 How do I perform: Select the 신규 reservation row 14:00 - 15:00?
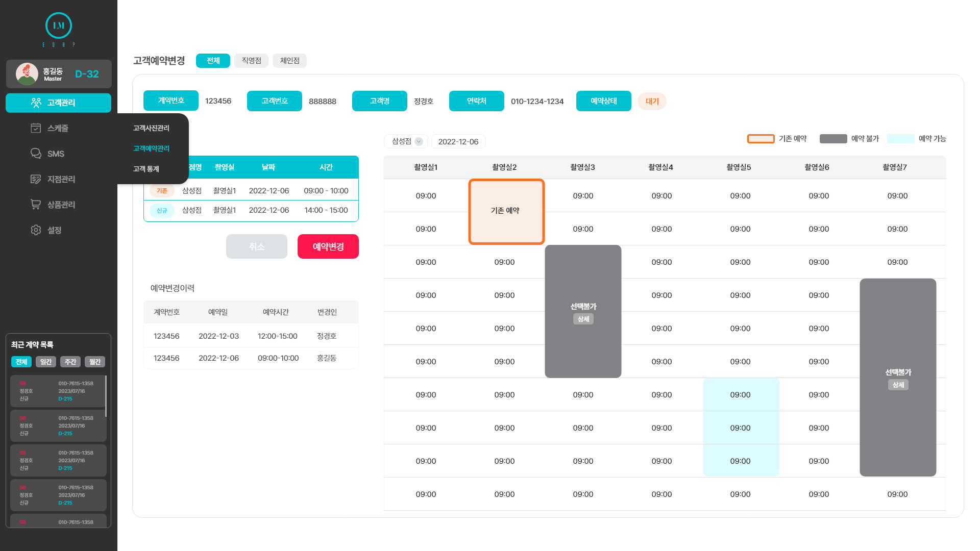coord(251,210)
